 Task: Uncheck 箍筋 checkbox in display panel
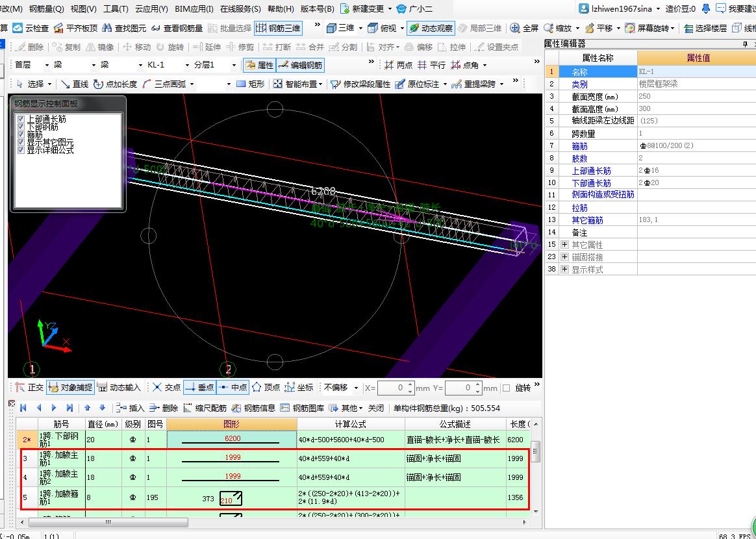(x=21, y=134)
